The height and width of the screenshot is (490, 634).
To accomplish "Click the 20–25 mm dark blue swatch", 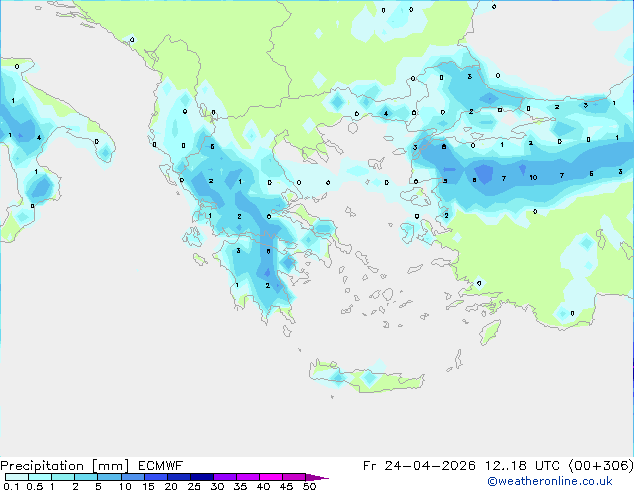I will 179,477.
